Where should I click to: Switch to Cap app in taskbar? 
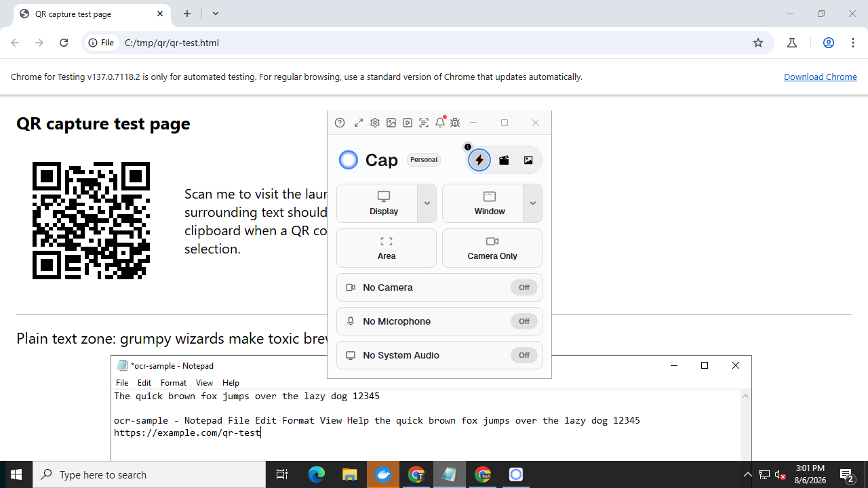516,474
